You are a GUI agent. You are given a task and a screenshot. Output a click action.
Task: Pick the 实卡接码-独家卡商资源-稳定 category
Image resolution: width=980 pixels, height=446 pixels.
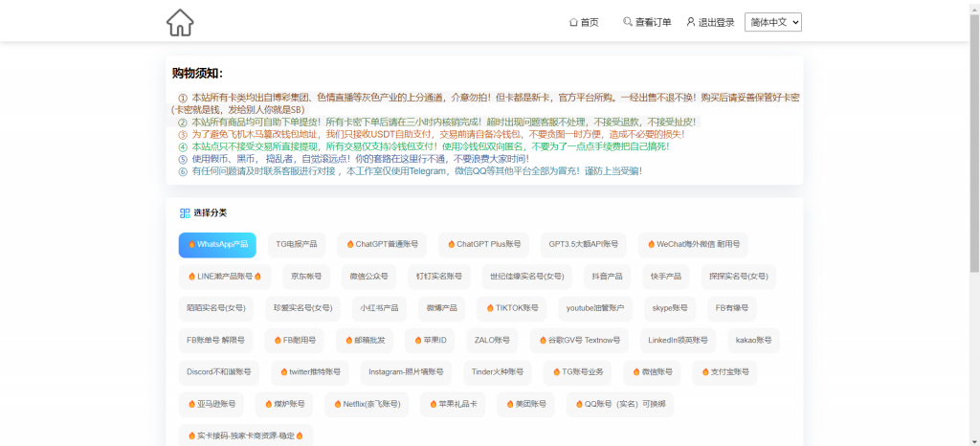pyautogui.click(x=246, y=435)
